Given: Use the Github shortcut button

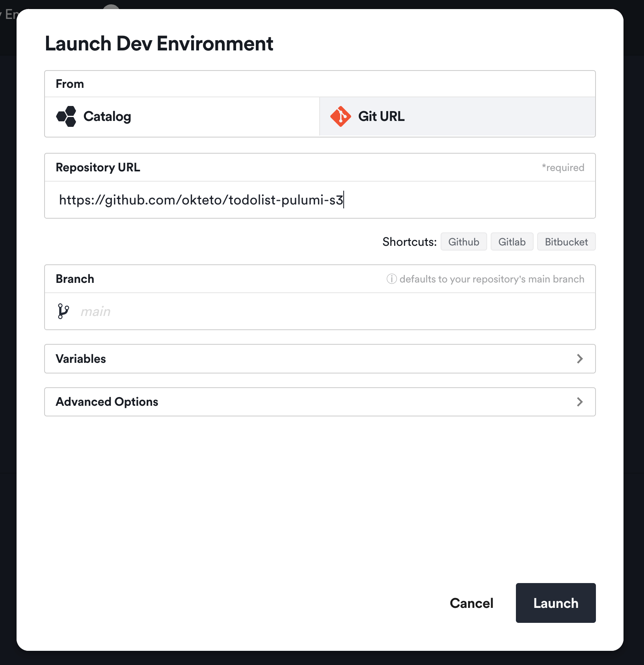Looking at the screenshot, I should coord(464,242).
